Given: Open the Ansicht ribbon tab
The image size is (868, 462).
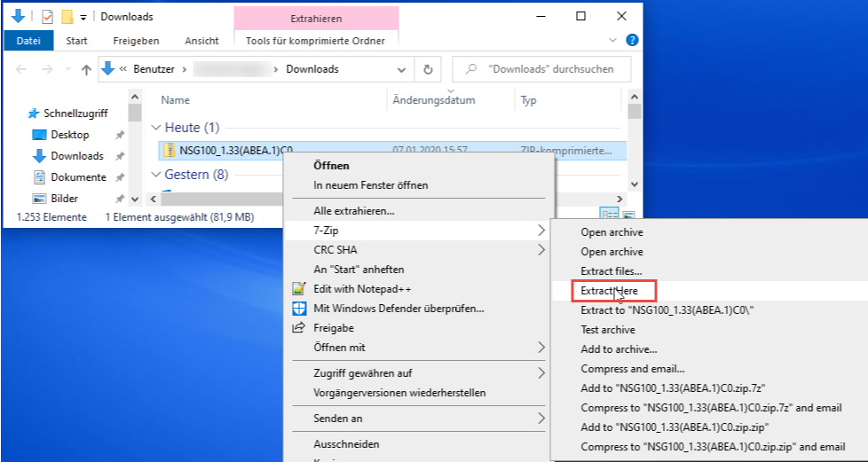Looking at the screenshot, I should click(x=201, y=41).
